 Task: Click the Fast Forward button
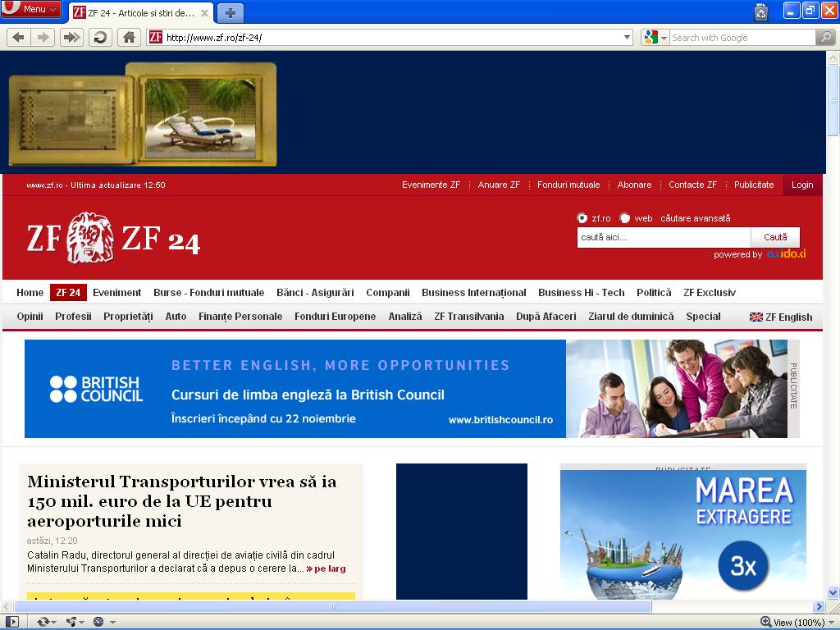click(71, 38)
